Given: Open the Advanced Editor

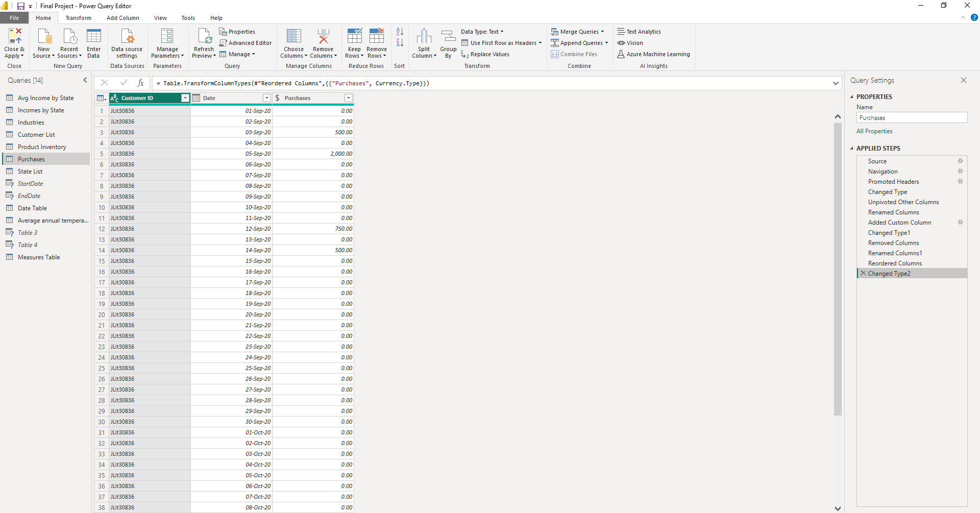Looking at the screenshot, I should (246, 43).
